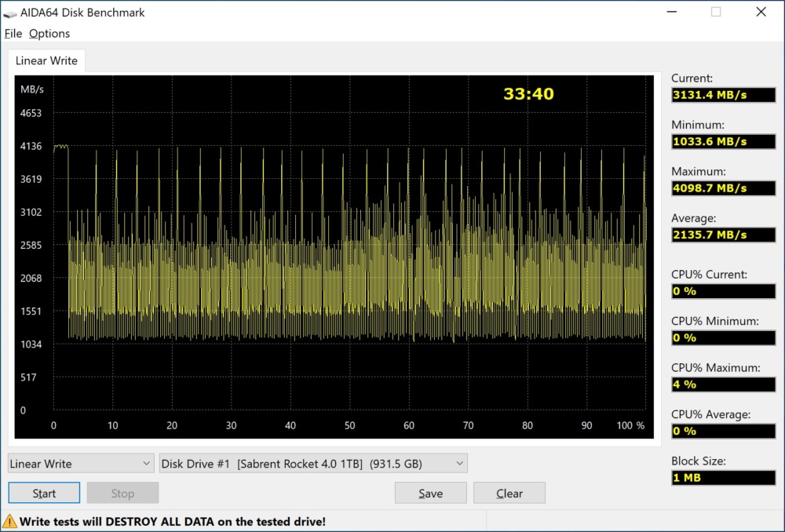Viewport: 785px width, 532px height.
Task: Click the elapsed time 33:40 on graph
Action: (x=528, y=94)
